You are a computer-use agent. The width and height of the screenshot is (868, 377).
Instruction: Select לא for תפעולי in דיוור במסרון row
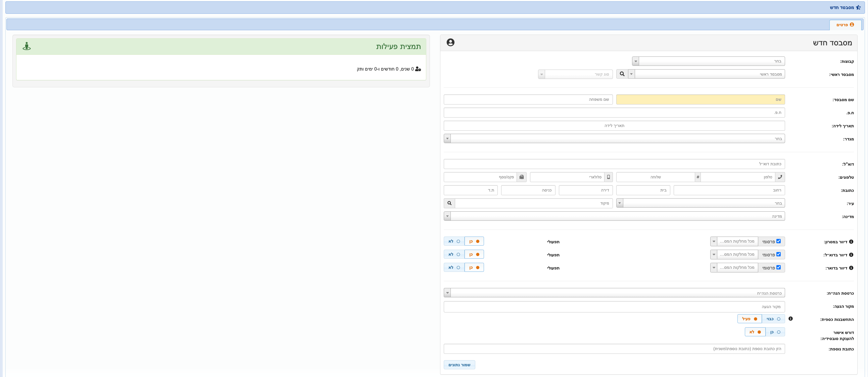454,241
